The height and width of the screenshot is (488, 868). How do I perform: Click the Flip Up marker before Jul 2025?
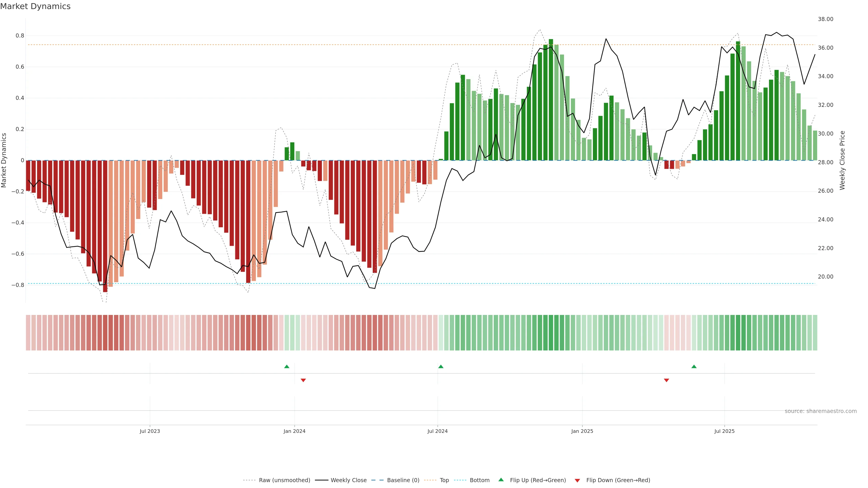coord(694,366)
